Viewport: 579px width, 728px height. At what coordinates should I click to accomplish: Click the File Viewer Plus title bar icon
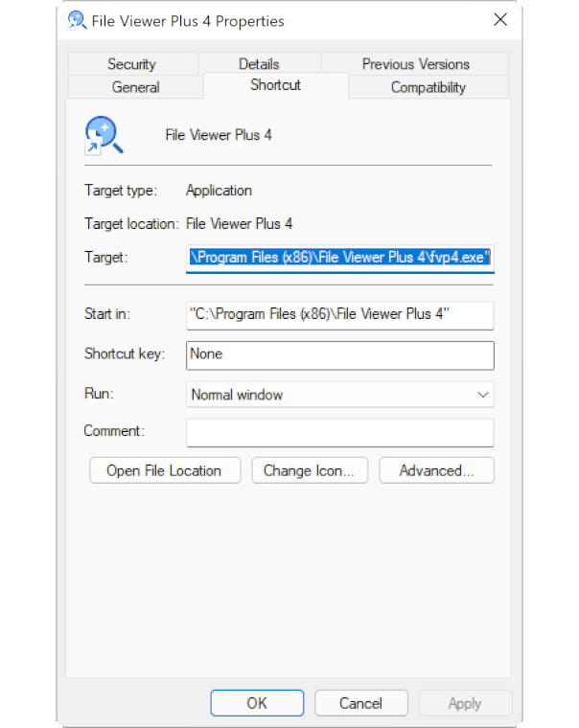click(77, 20)
